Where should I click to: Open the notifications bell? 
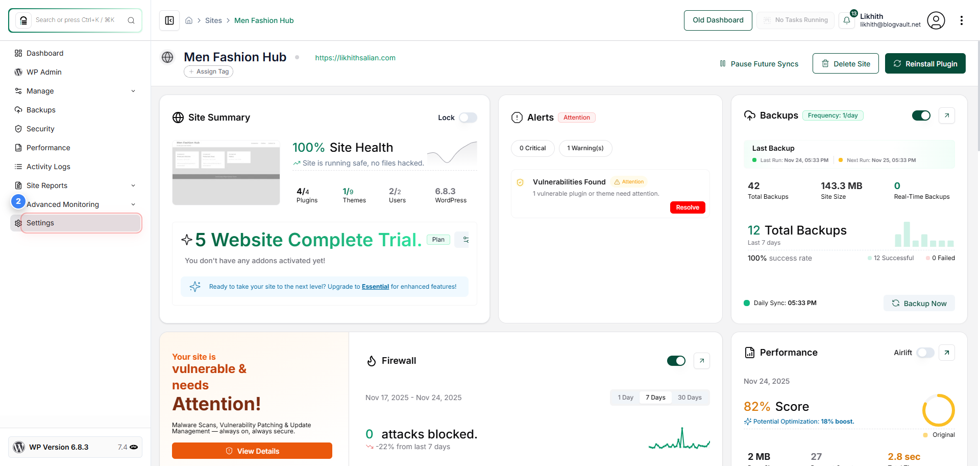tap(847, 20)
